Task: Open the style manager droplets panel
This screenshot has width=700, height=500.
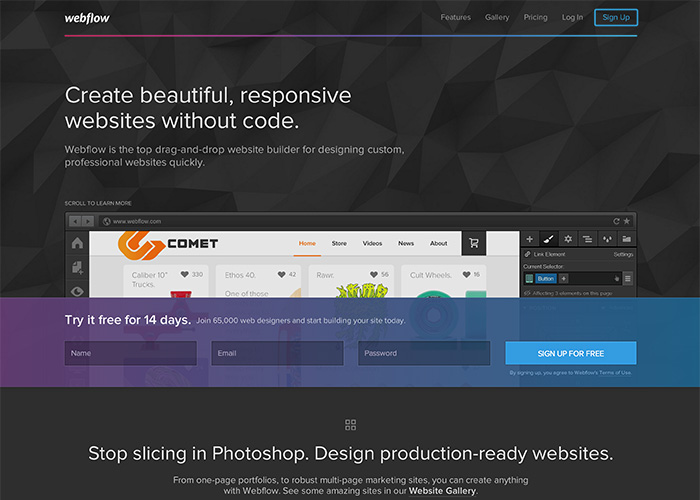Action: [607, 239]
